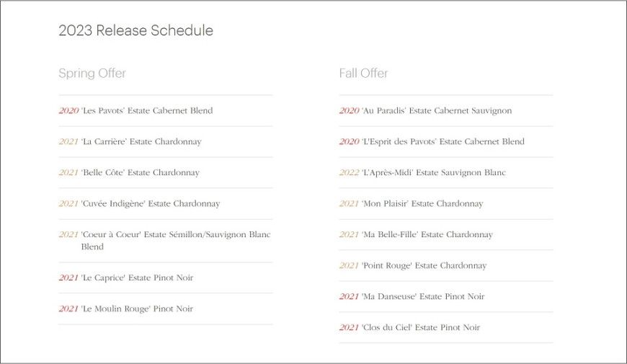
Task: Select 2021 'Le Moulin Rouge' Pinot Noir
Action: (126, 308)
